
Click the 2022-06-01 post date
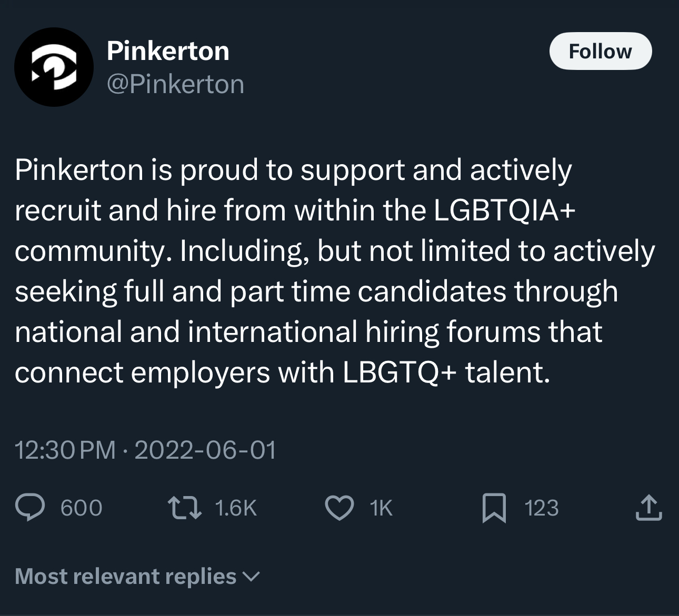[x=205, y=450]
